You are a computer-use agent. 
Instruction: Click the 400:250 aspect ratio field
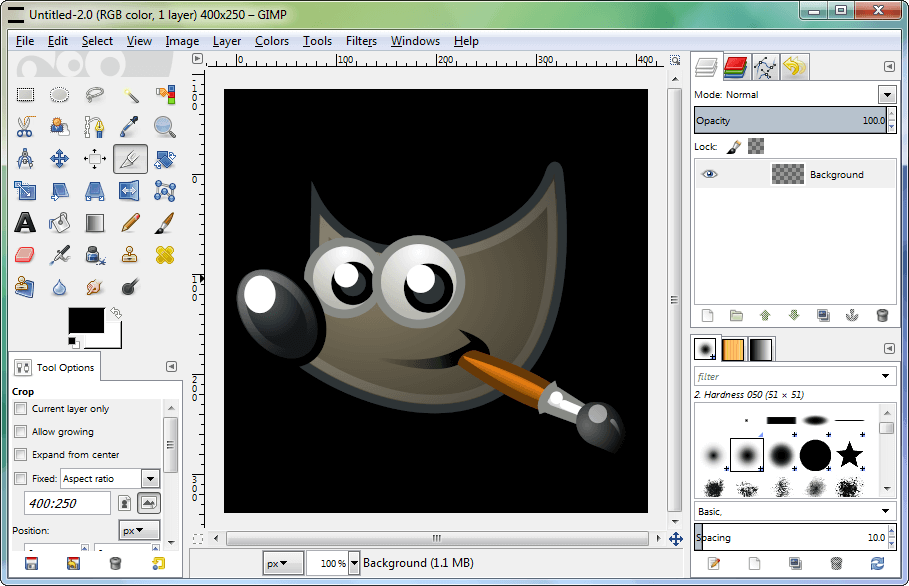click(x=67, y=503)
